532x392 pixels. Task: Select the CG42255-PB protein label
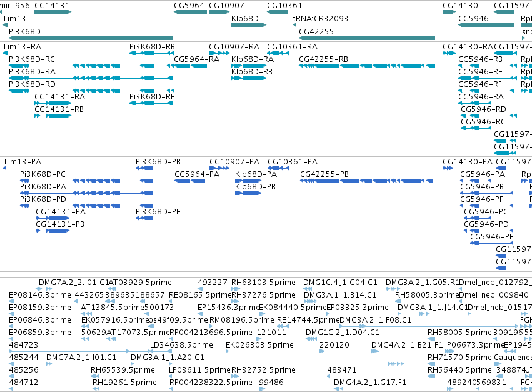click(x=324, y=174)
